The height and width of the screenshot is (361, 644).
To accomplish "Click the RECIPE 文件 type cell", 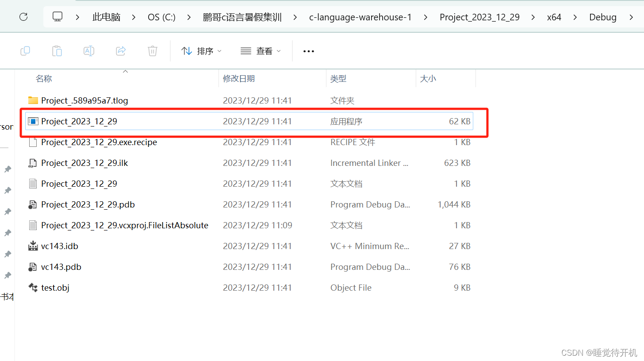I will point(353,142).
